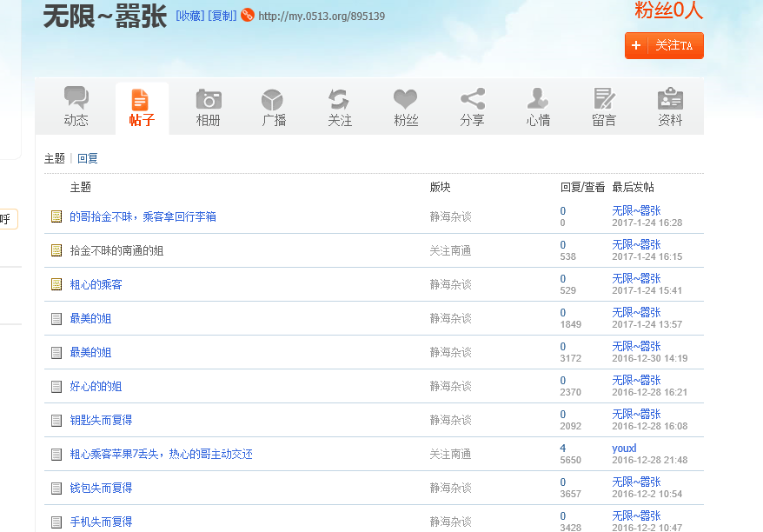Click the 复制 copy link

tap(222, 16)
